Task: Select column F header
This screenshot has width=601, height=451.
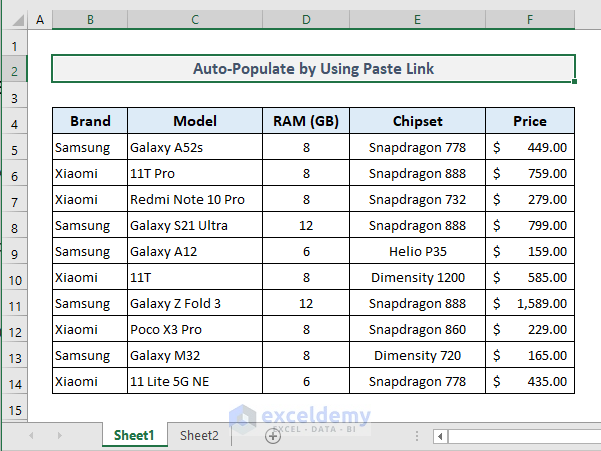Action: [530, 20]
